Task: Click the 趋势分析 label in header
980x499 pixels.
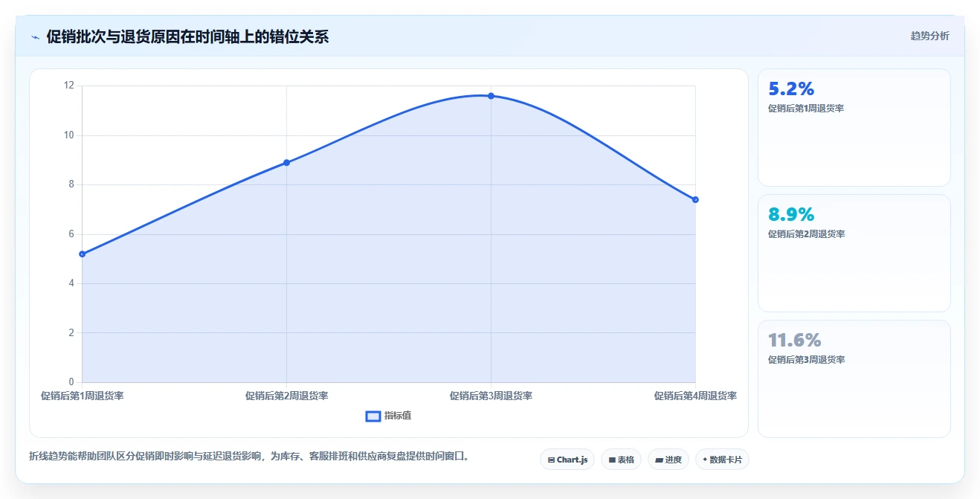Action: click(929, 36)
